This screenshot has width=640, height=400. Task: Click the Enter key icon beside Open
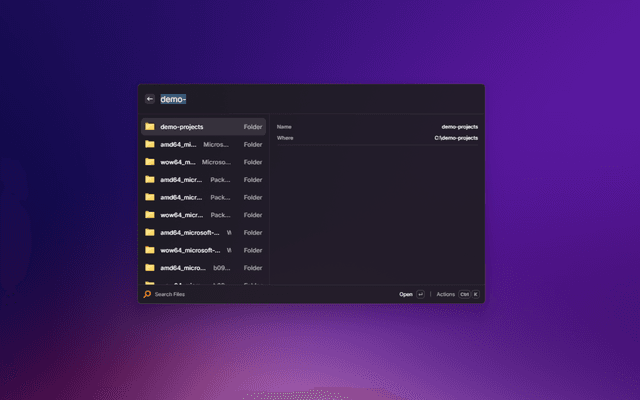tap(421, 294)
